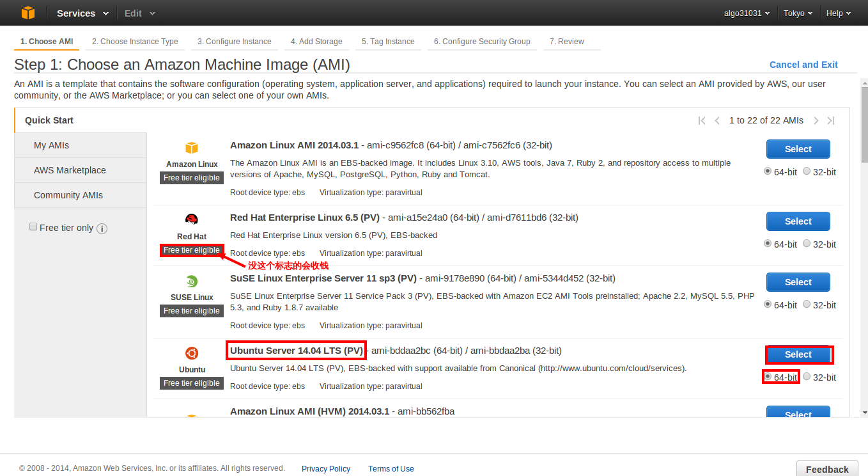Click Select for Red Hat Enterprise Linux 6.5
Image resolution: width=868 pixels, height=476 pixels.
click(x=798, y=221)
